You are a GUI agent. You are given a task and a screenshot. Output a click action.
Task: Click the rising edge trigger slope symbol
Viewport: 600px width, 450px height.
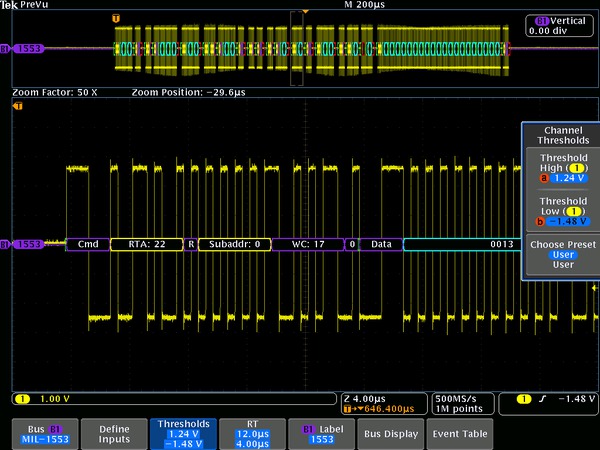coord(540,400)
